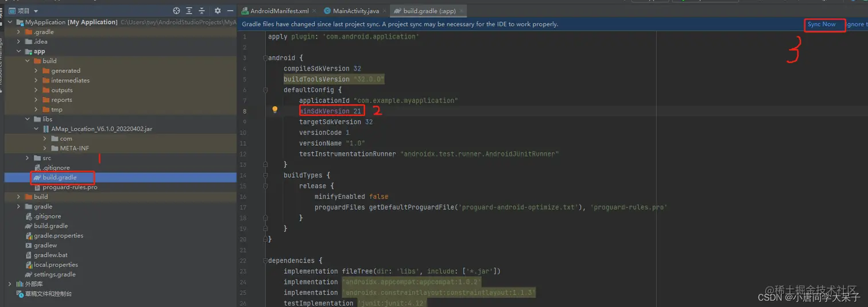Click the minSdkVersion 21 line in editor
Screen dimensions: 868x307
click(x=330, y=111)
